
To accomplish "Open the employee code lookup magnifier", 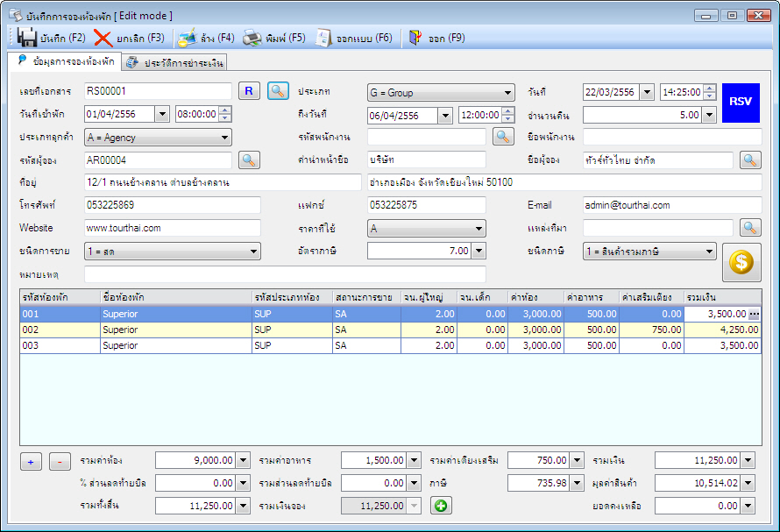I will pos(503,137).
